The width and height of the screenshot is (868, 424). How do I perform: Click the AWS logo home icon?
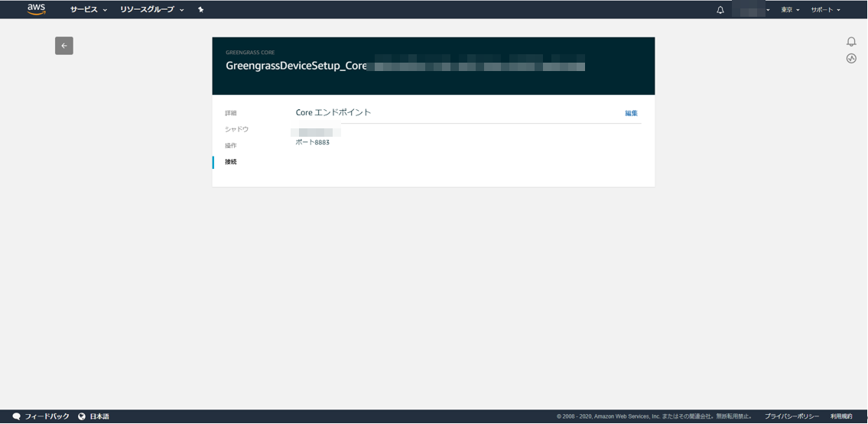click(x=37, y=9)
